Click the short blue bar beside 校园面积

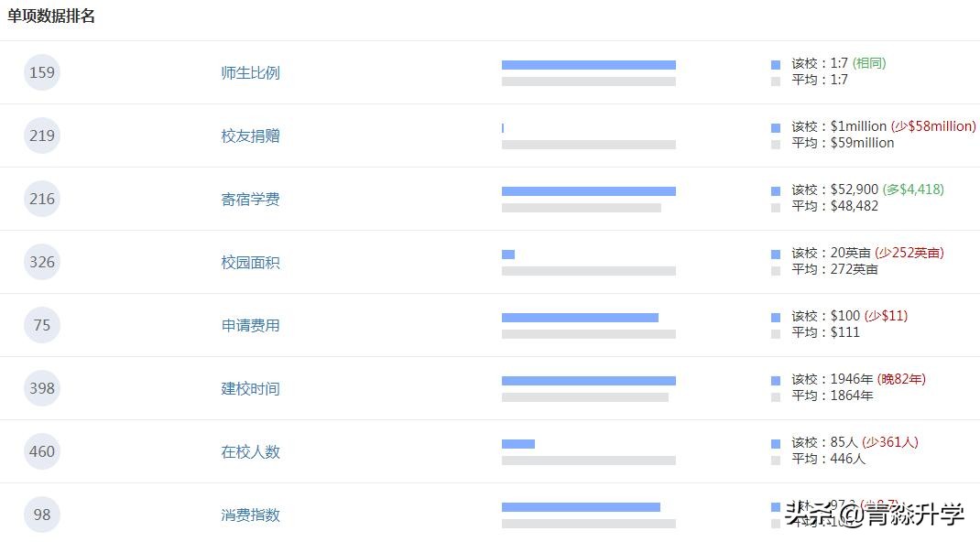point(507,255)
